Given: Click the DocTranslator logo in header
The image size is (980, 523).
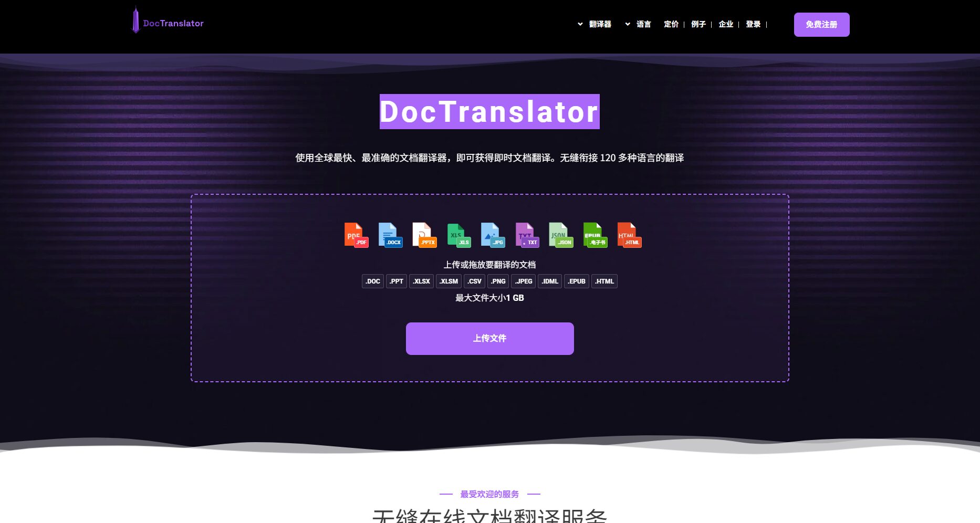Looking at the screenshot, I should point(168,23).
